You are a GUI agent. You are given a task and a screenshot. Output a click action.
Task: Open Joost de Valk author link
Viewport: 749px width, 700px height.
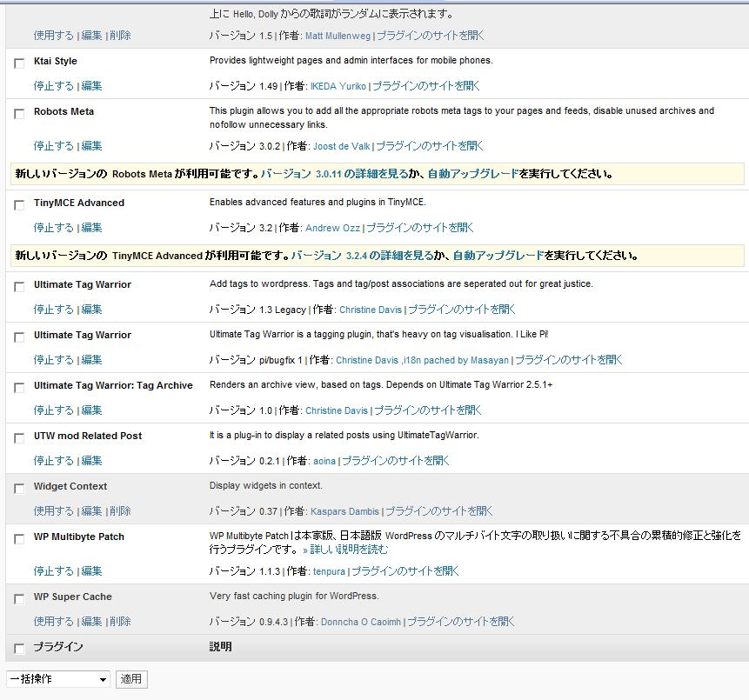coord(342,147)
